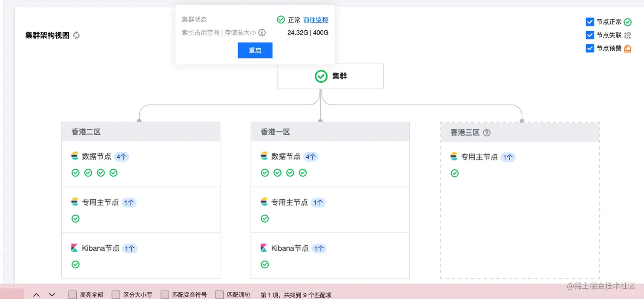Screen dimensions: 644x299
Task: Click the info icon next to 存储总大小
Action: 262,33
